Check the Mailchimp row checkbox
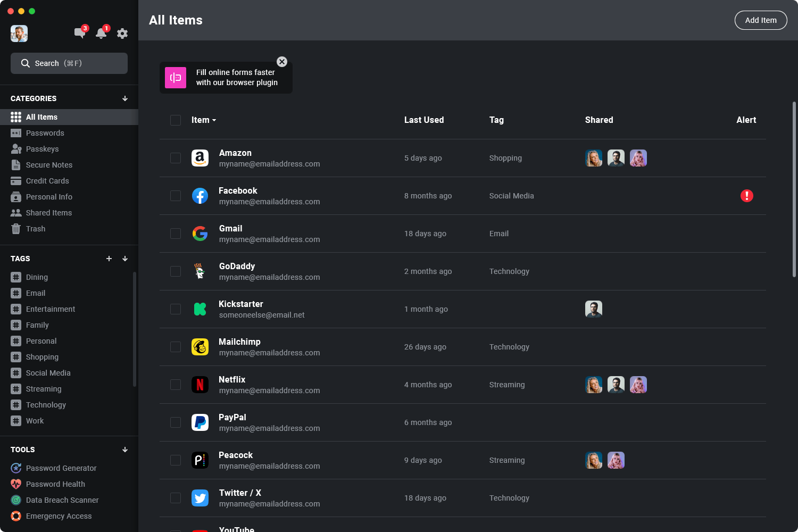Screen dimensions: 798x532 pyautogui.click(x=176, y=347)
